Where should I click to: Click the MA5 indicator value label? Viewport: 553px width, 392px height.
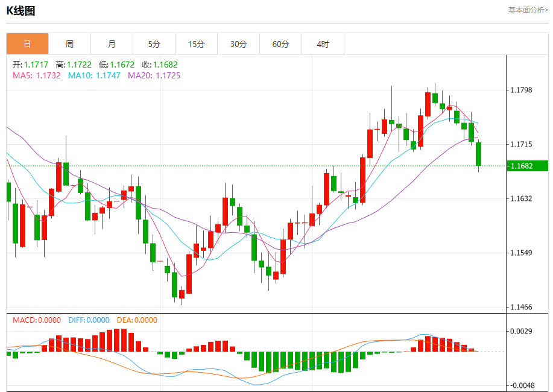point(36,75)
